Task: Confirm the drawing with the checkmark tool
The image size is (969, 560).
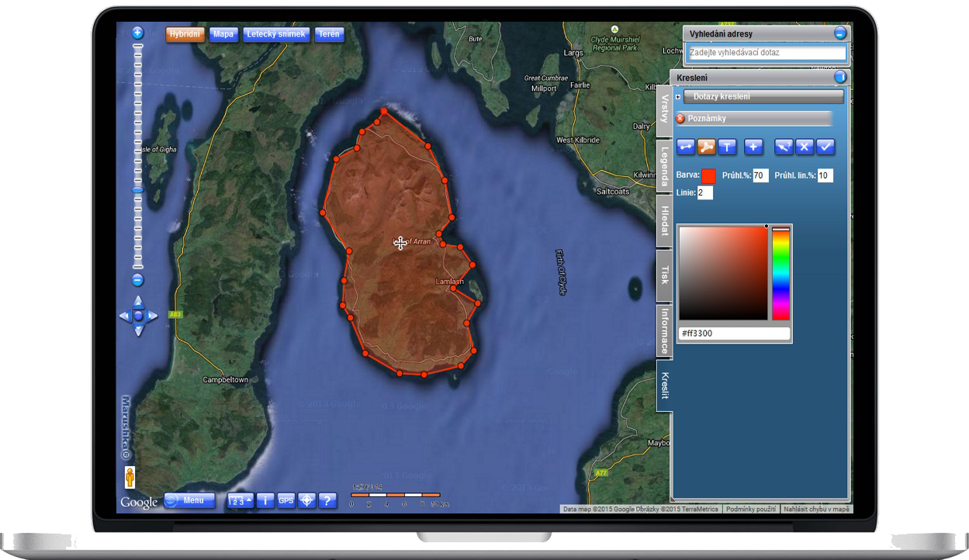Action: [825, 147]
